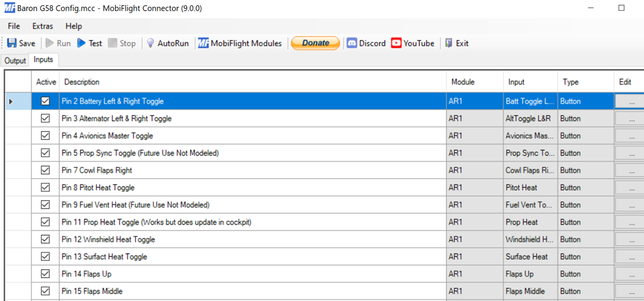Screen dimensions: 644x301
Task: Click the Input column header
Action: coord(531,82)
